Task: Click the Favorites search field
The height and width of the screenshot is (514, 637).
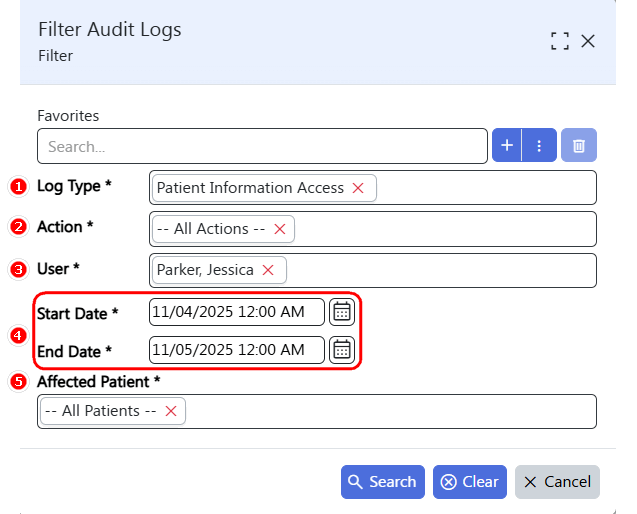Action: [x=262, y=146]
